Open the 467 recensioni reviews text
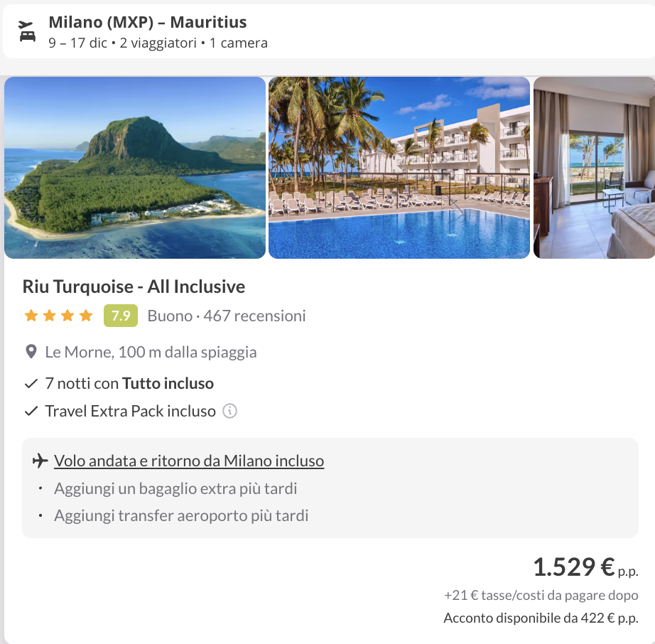 [254, 316]
